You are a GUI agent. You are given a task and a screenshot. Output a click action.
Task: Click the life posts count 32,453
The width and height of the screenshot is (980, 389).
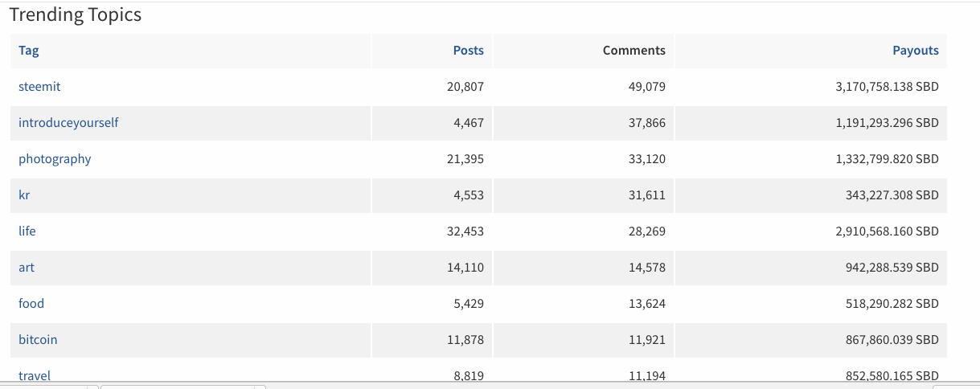click(465, 231)
